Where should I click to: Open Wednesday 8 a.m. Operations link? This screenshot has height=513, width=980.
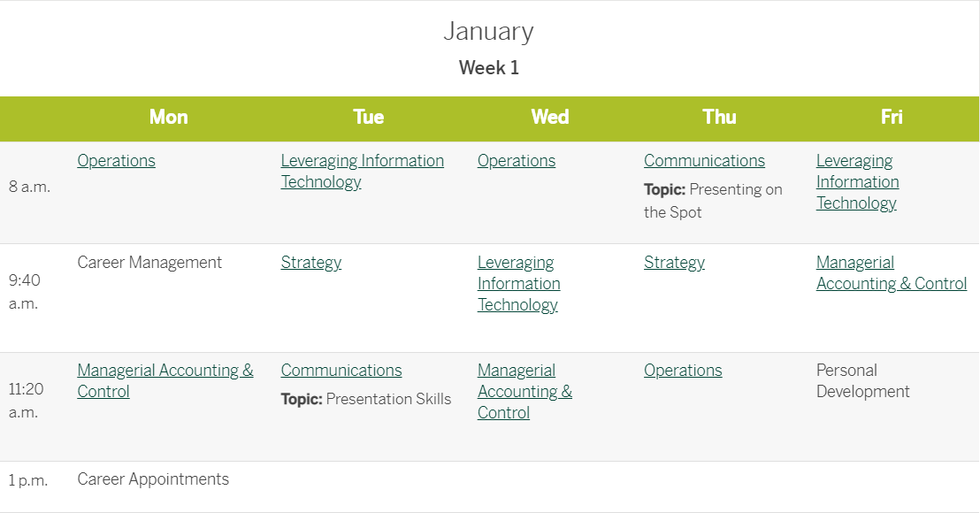(517, 161)
